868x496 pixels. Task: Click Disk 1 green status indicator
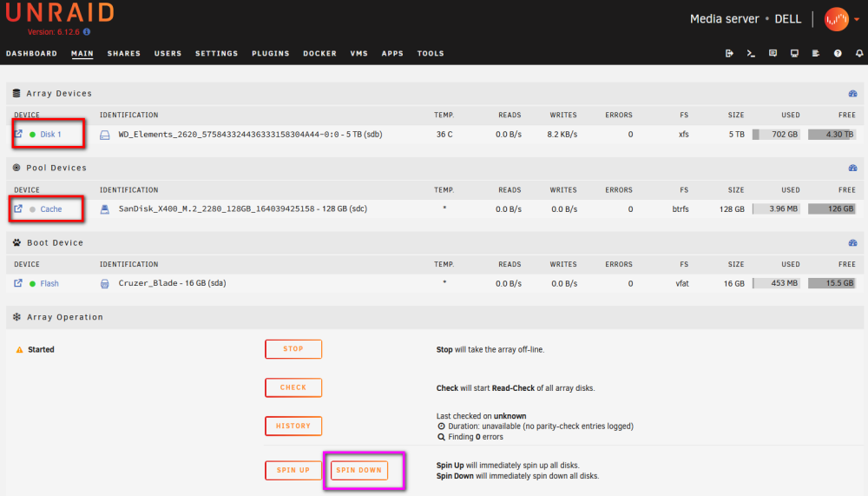33,135
